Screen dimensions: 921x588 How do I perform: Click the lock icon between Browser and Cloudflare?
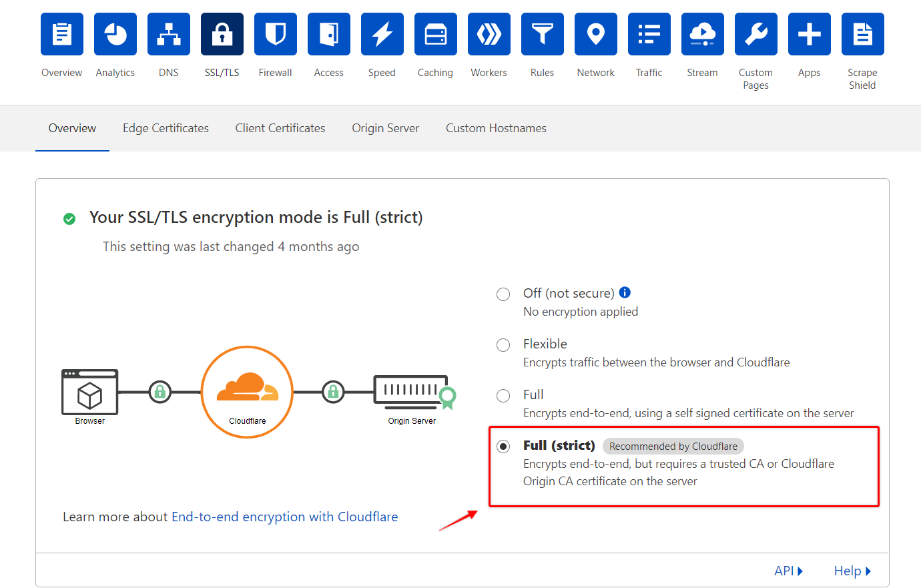[x=160, y=392]
